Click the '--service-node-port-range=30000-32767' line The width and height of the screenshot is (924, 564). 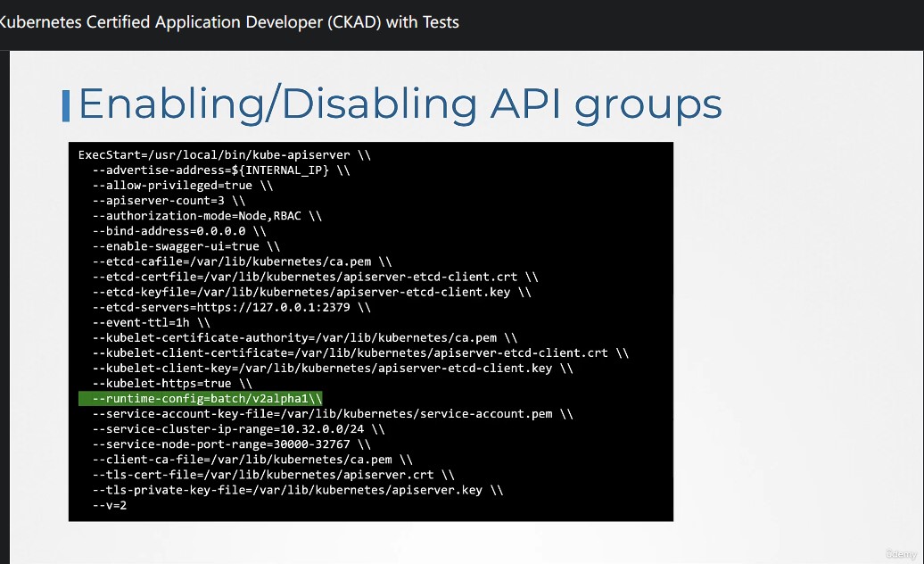tap(232, 444)
